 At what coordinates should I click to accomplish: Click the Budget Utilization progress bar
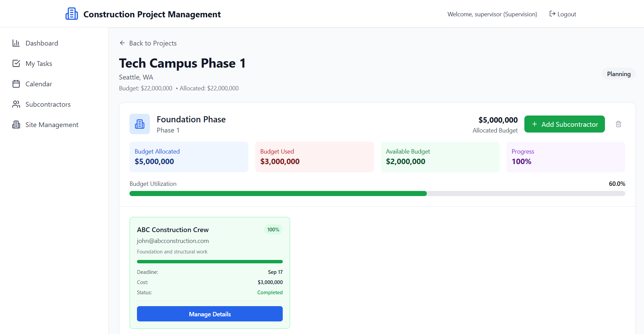point(377,194)
